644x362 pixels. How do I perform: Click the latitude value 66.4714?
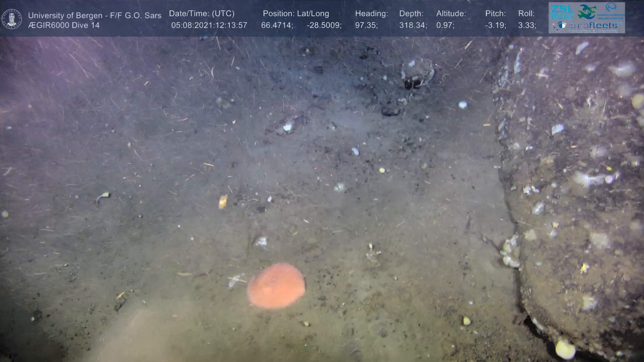click(x=276, y=25)
